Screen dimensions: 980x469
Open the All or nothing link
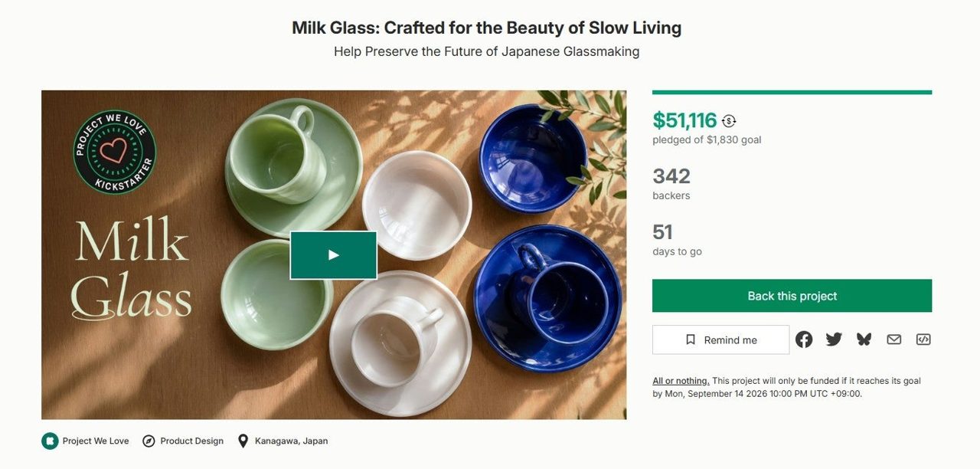[x=681, y=381]
